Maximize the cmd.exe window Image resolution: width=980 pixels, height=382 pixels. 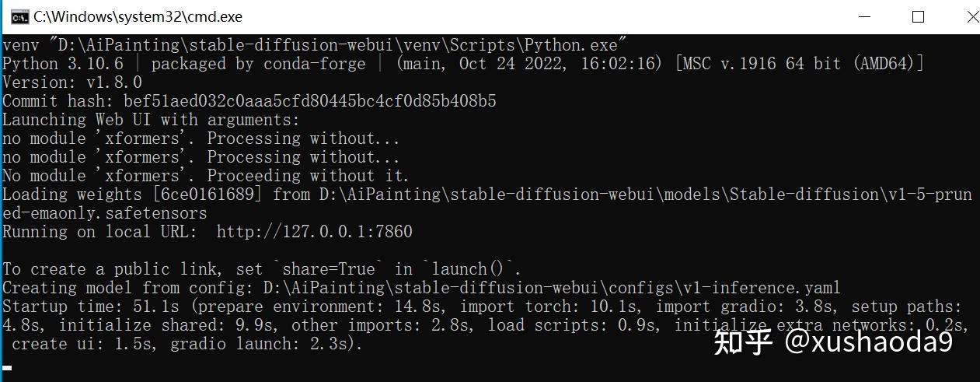point(918,16)
